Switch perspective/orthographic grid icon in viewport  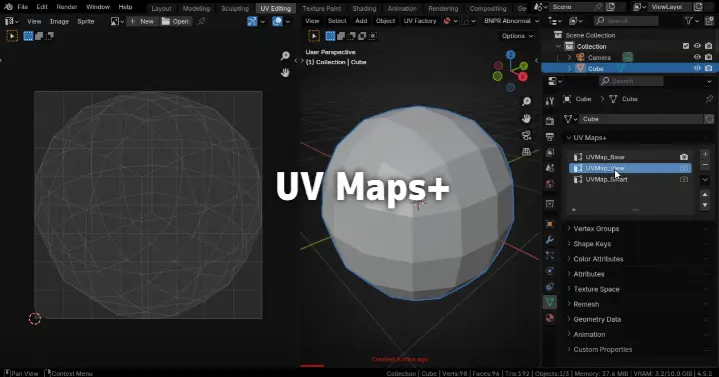(x=526, y=151)
